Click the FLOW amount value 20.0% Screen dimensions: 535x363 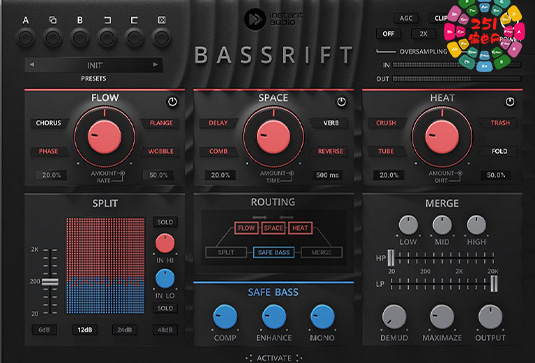tap(52, 175)
